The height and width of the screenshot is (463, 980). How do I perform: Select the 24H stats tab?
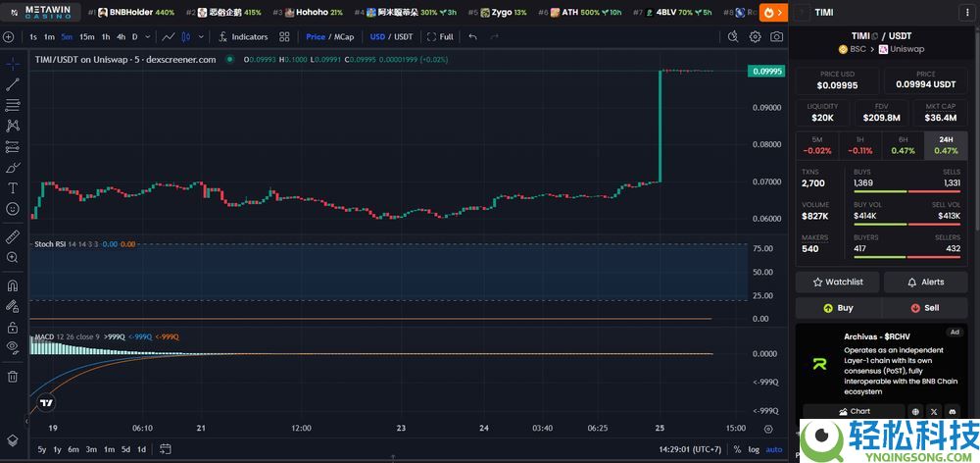[946, 145]
